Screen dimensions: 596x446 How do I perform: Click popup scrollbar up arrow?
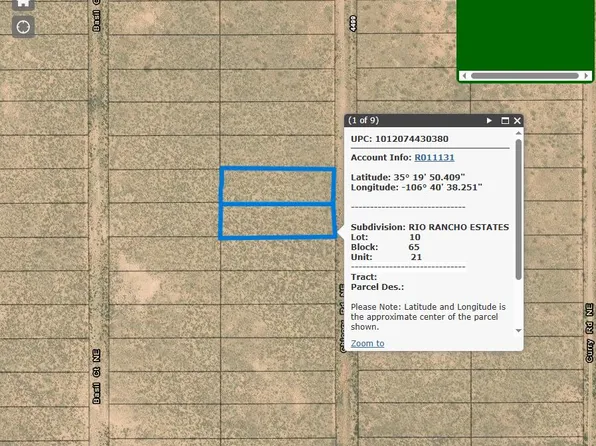pyautogui.click(x=518, y=133)
